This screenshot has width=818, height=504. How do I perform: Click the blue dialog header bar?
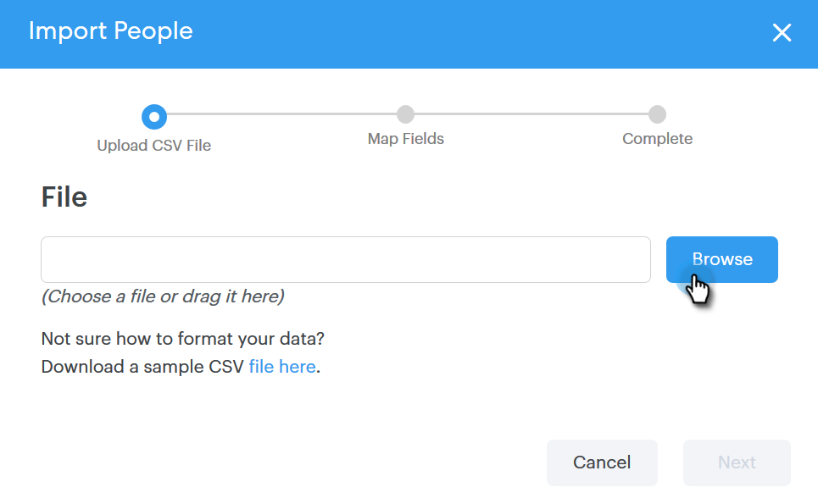409,34
